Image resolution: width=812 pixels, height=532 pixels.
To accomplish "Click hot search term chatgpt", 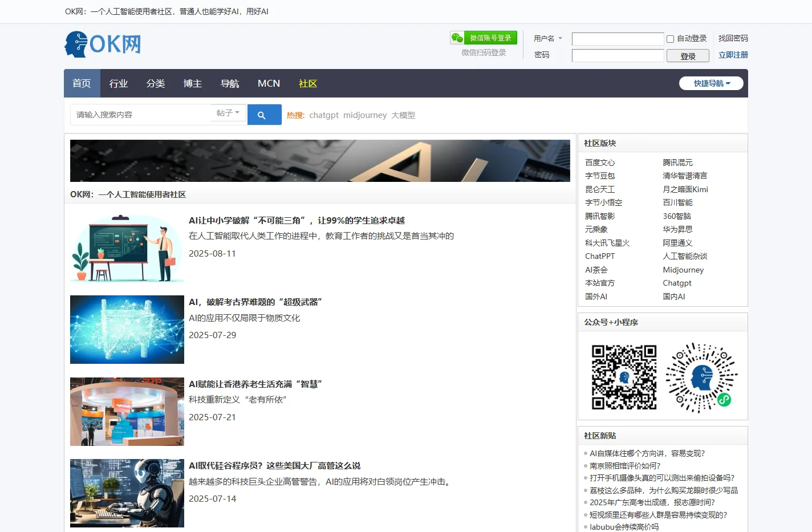I will click(324, 115).
